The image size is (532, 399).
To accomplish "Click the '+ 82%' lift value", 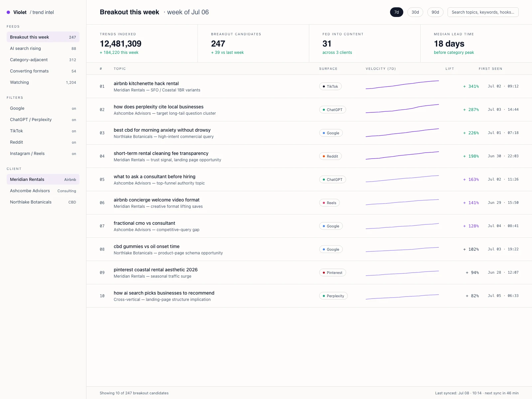I will click(472, 296).
